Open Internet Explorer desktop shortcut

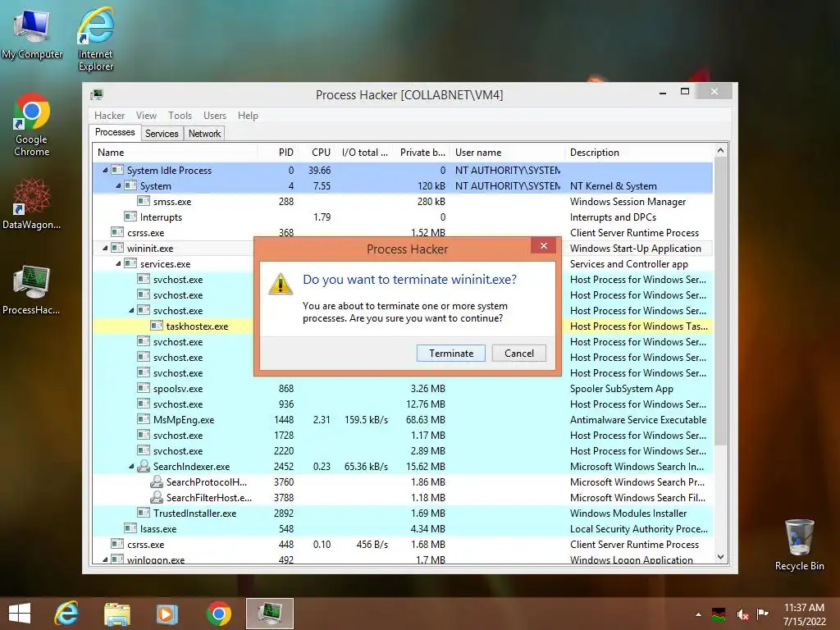(x=95, y=39)
